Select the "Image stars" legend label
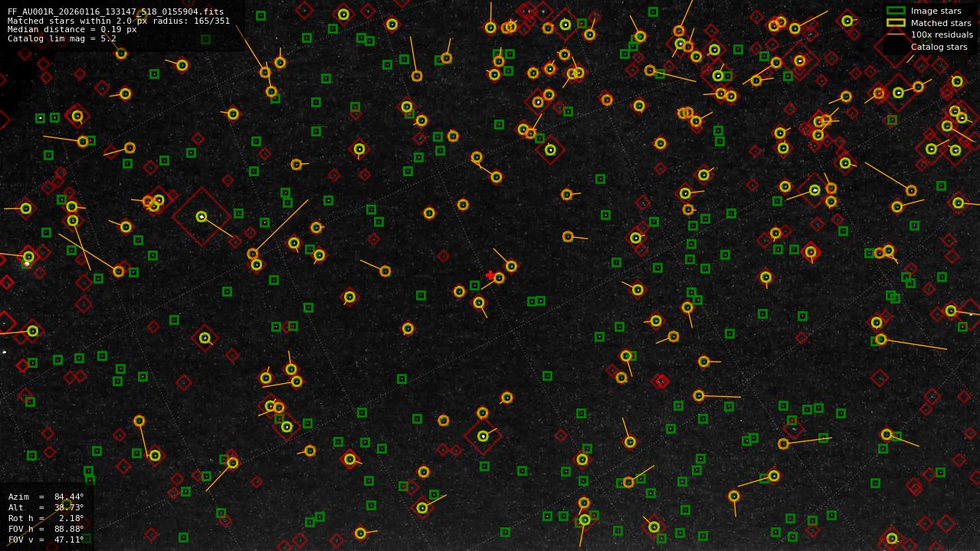Screen dimensions: 980x551 [x=936, y=11]
